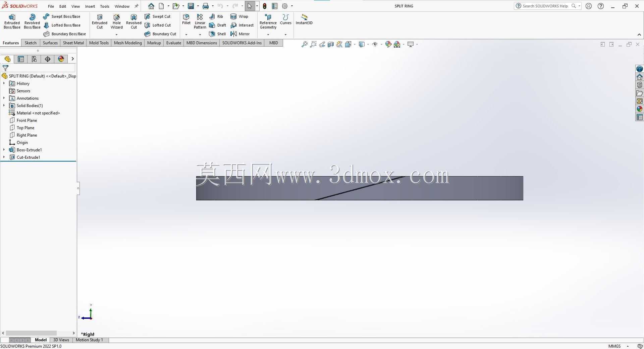Open the DisplayManager tab icon
This screenshot has height=349, width=644.
coord(61,59)
